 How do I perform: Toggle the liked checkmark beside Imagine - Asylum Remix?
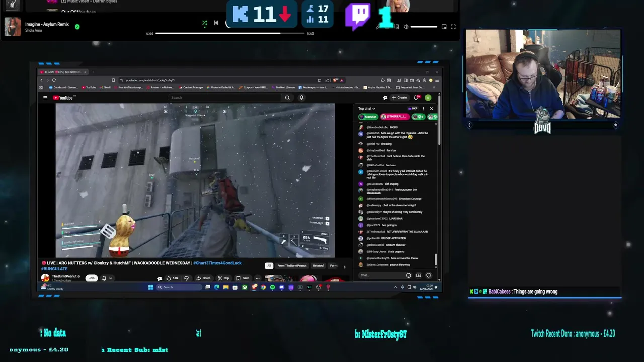77,27
